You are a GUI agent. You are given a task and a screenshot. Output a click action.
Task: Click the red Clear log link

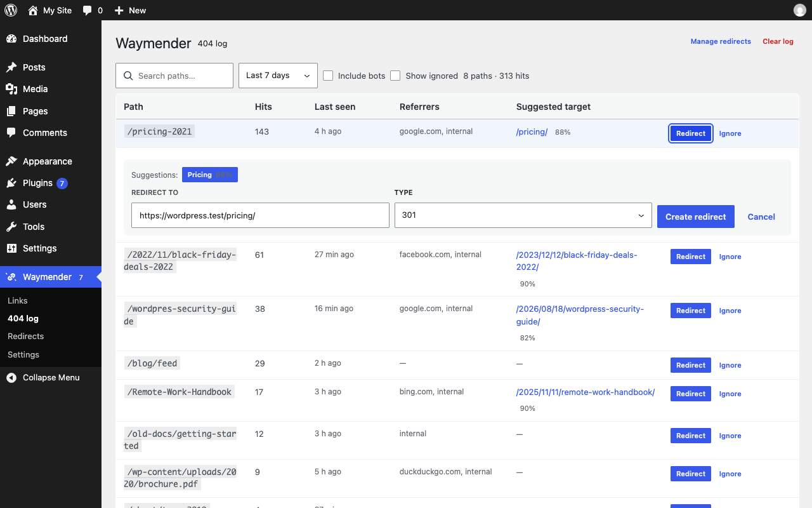[x=778, y=41]
